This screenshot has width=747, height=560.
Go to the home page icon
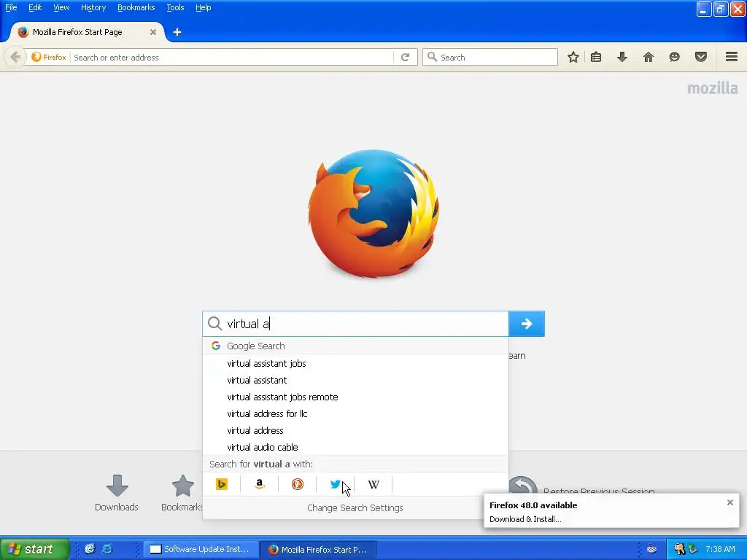pyautogui.click(x=649, y=57)
